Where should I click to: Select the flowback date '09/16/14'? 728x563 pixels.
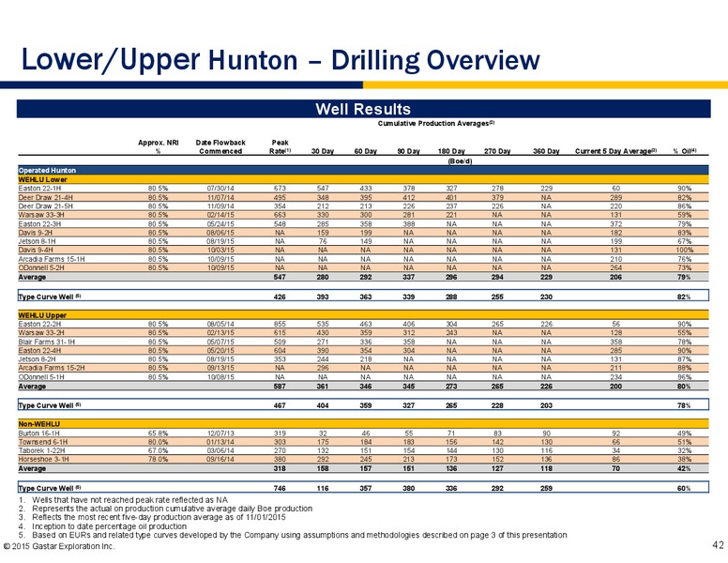pyautogui.click(x=220, y=460)
